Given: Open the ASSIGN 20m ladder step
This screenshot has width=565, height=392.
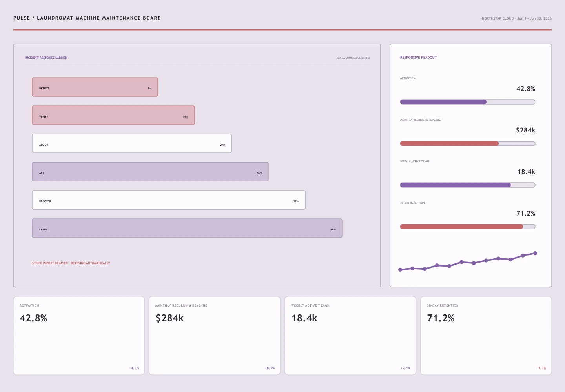Looking at the screenshot, I should click(132, 143).
